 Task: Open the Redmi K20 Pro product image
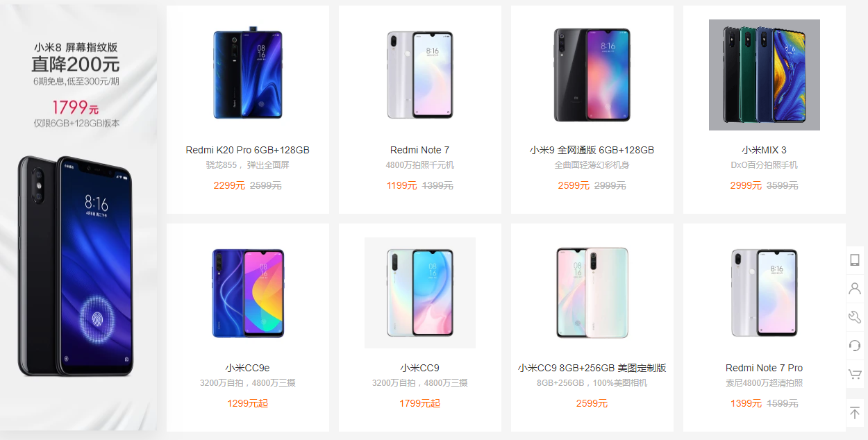248,75
